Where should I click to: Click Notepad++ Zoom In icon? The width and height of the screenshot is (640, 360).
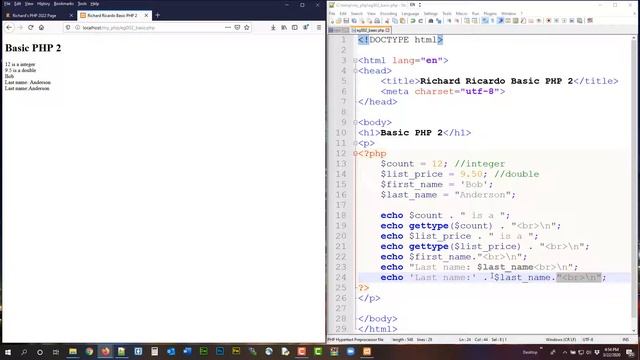(x=449, y=20)
